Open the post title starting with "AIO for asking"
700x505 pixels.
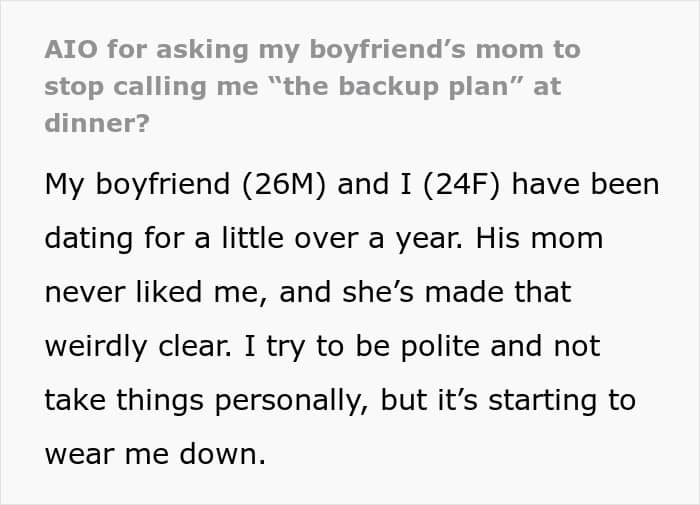coord(312,86)
